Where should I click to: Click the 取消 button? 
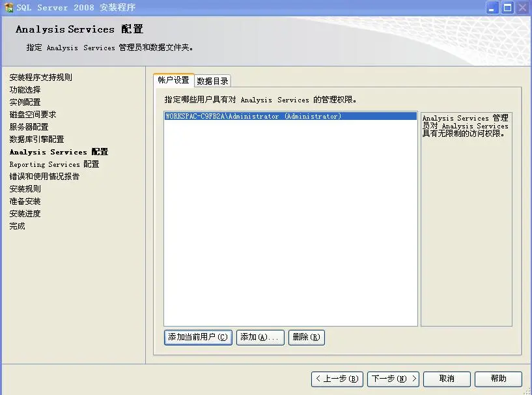[x=447, y=379]
